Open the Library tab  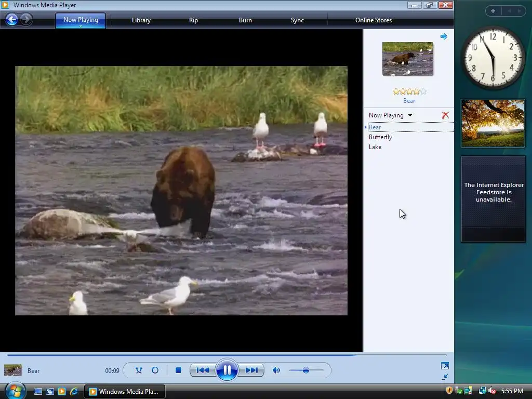click(141, 20)
